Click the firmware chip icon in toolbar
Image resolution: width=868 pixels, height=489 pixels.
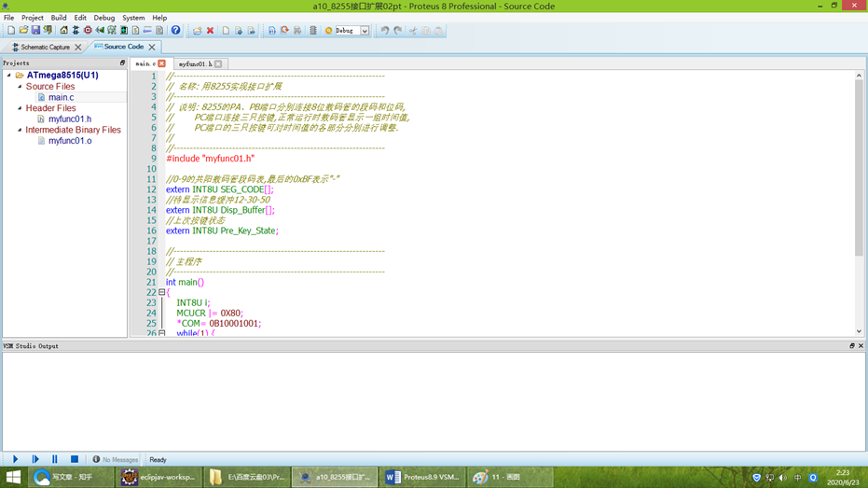click(312, 31)
